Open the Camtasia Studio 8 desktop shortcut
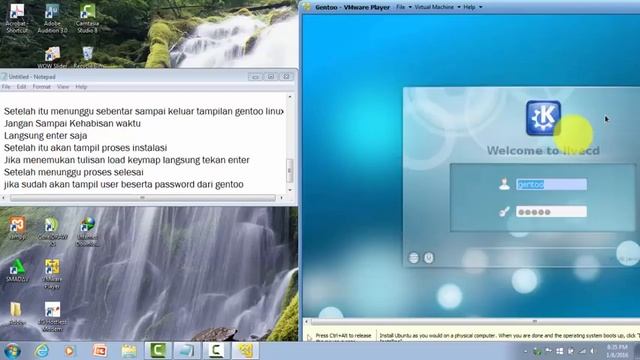 point(87,18)
